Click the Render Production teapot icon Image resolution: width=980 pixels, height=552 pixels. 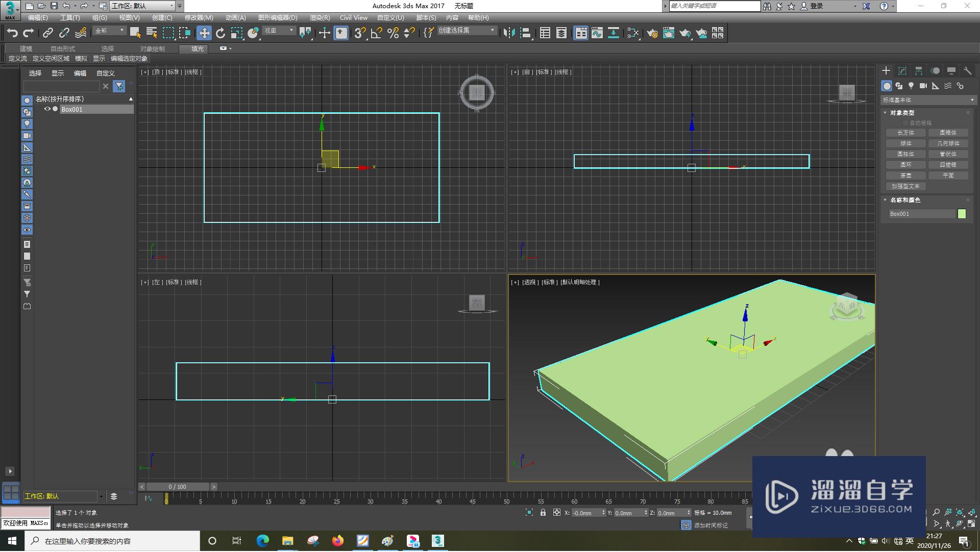(685, 33)
